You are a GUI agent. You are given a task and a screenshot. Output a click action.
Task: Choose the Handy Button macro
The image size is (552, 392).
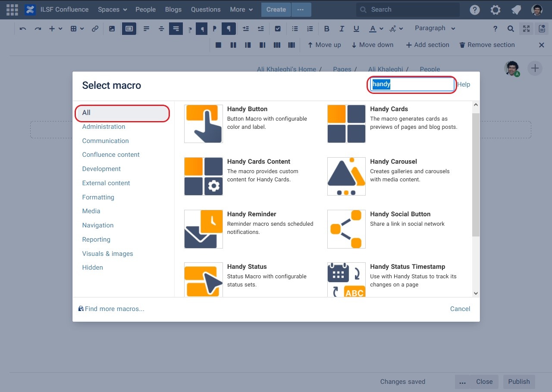[x=249, y=123]
